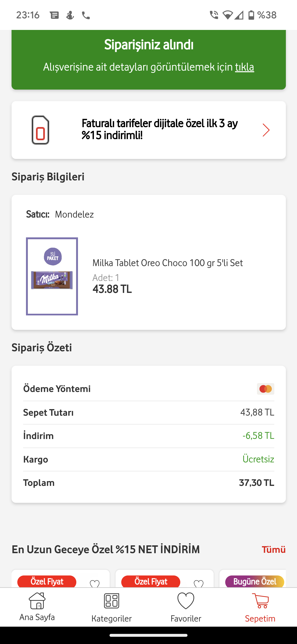Click the SIM card tariff icon
297x644 pixels.
coord(40,130)
